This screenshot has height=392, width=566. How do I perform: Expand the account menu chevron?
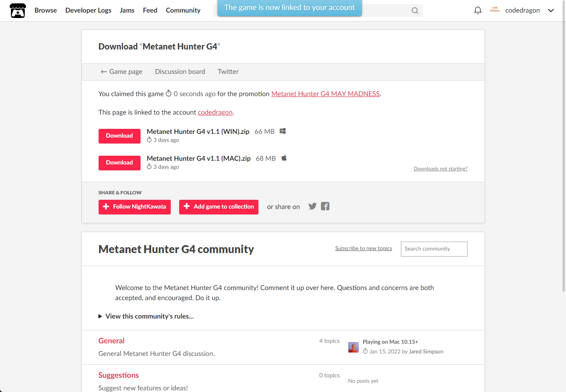click(551, 10)
